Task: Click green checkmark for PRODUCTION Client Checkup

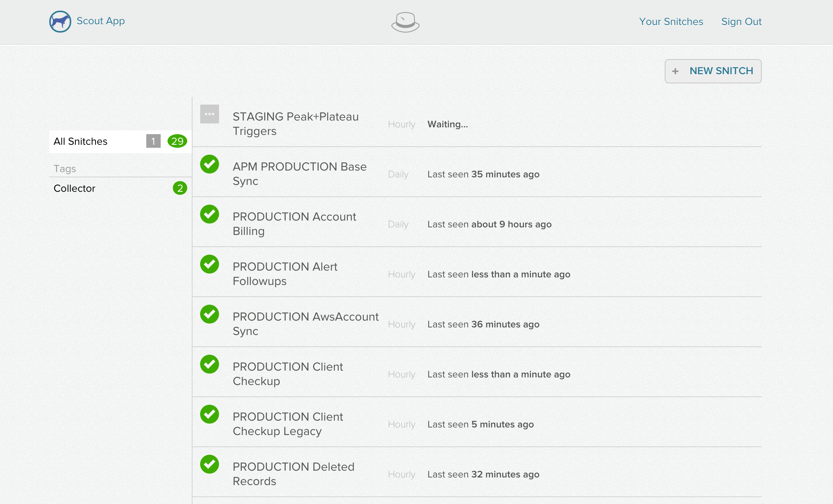Action: (x=210, y=364)
